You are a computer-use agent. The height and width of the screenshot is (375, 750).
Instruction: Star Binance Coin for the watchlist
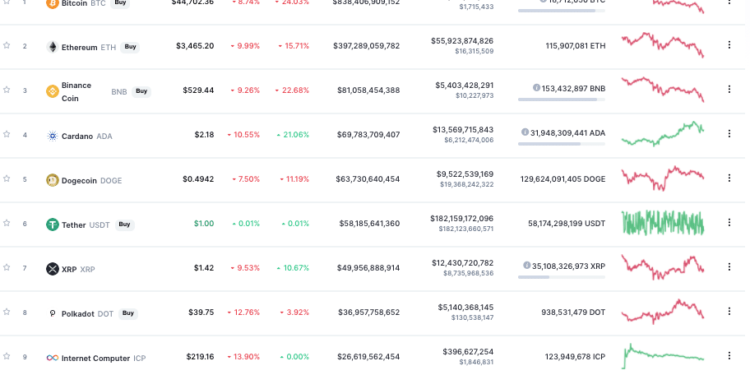point(7,89)
